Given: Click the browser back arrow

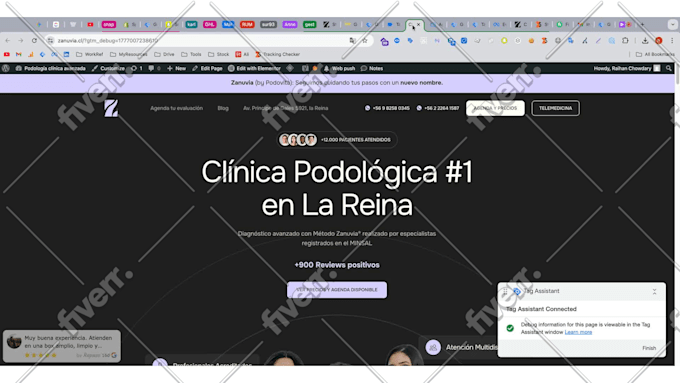Looking at the screenshot, I should 7,40.
